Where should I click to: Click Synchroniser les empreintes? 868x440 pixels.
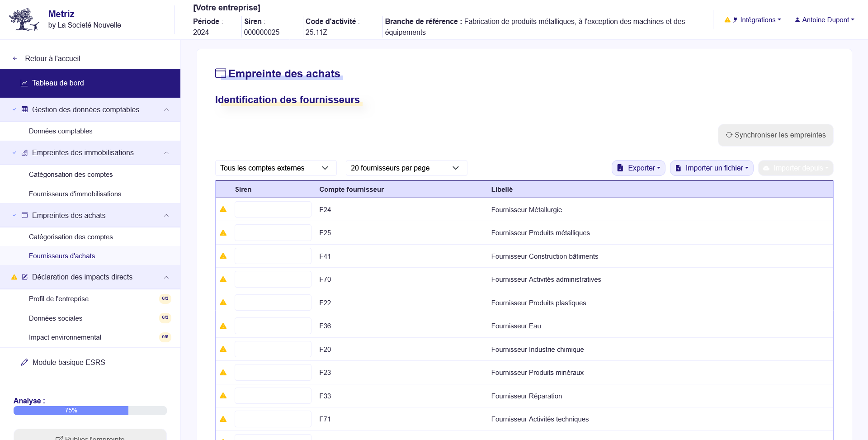click(x=775, y=135)
